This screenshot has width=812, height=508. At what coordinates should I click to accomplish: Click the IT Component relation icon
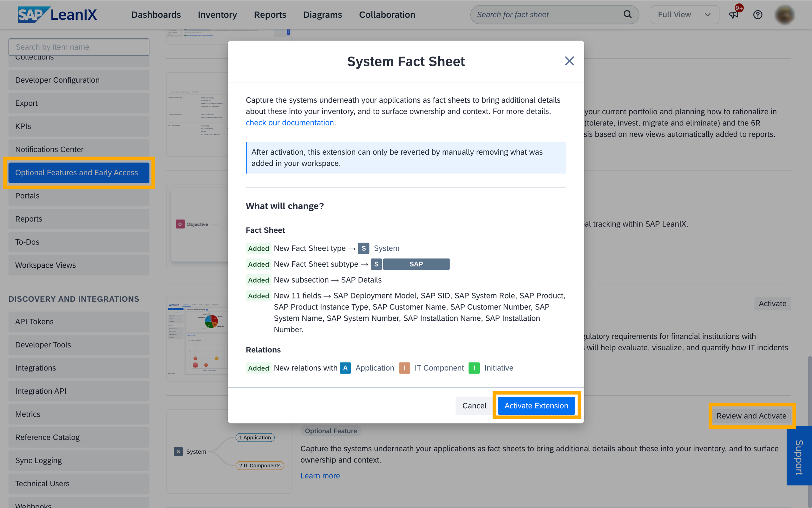tap(404, 368)
